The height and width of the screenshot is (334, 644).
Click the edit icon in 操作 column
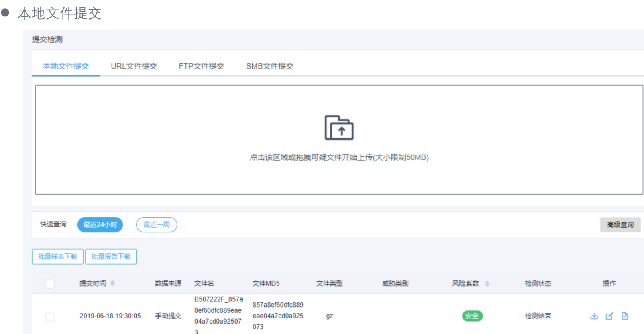[x=609, y=316]
